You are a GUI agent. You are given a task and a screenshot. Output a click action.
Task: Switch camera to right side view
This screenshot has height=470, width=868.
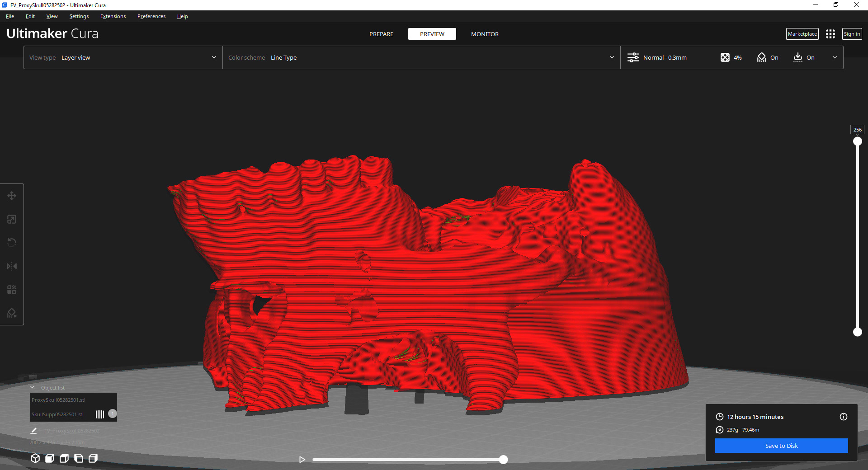coord(93,458)
